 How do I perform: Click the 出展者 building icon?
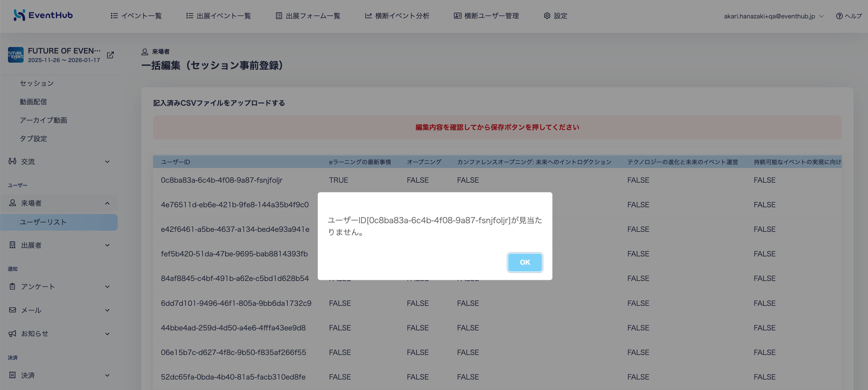(x=13, y=245)
